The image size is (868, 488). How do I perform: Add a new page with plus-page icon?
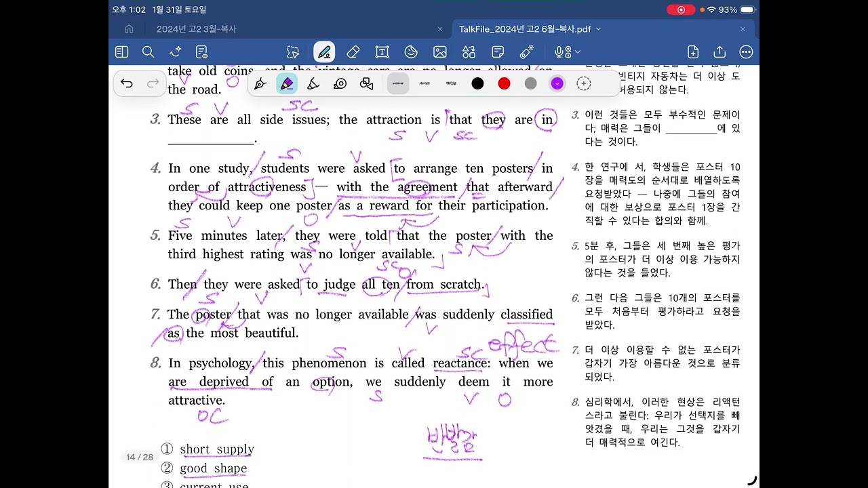(693, 52)
